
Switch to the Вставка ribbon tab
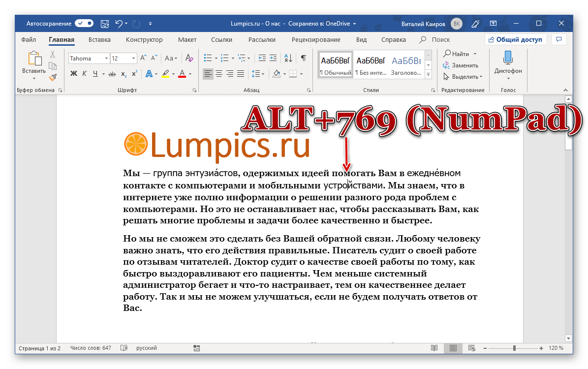coord(99,40)
